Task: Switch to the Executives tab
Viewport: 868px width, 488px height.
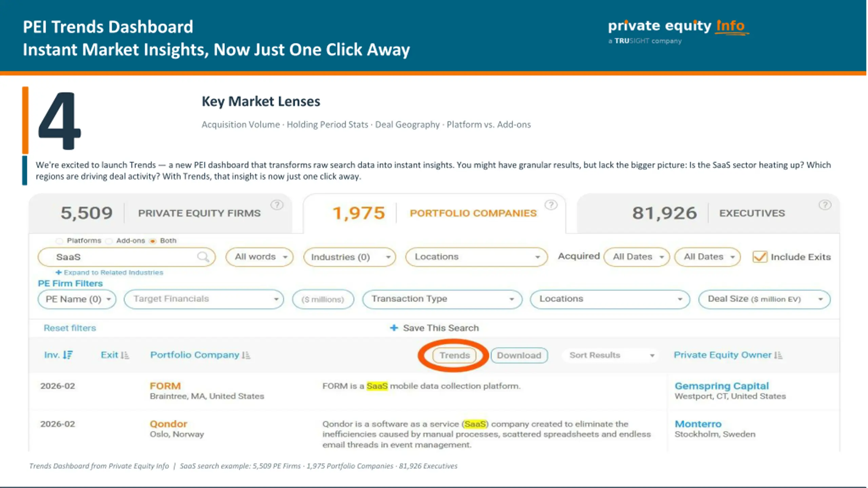Action: pos(708,213)
